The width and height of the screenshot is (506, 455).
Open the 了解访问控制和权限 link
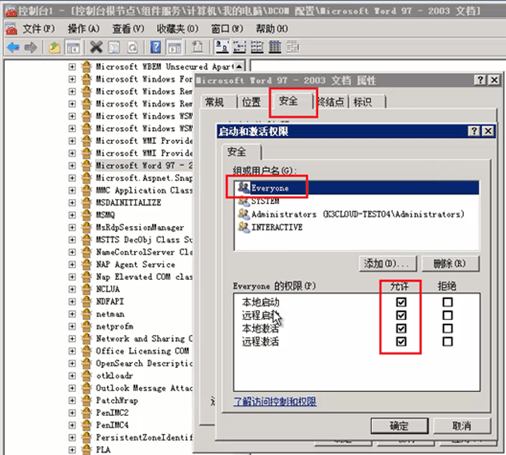tap(275, 401)
